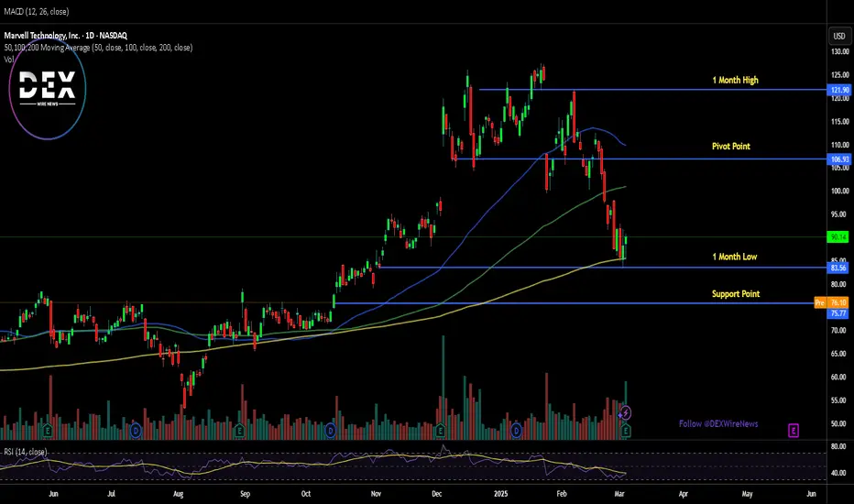Click the Mar label on time axis

pyautogui.click(x=619, y=494)
